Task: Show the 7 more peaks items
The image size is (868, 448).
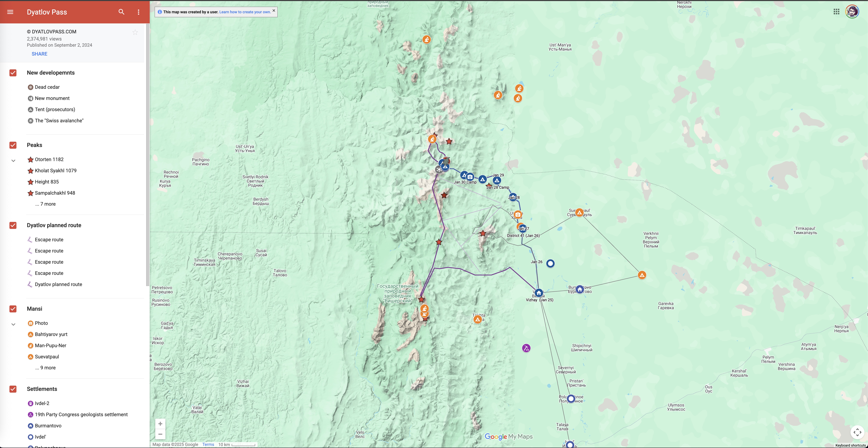Action: [x=45, y=204]
